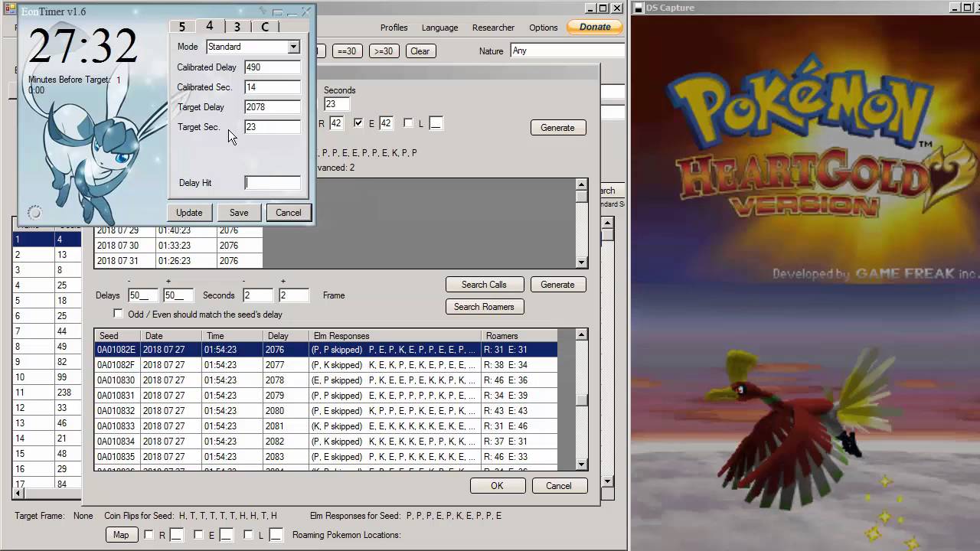The image size is (980, 551).
Task: Click the Roamers column header
Action: 519,336
